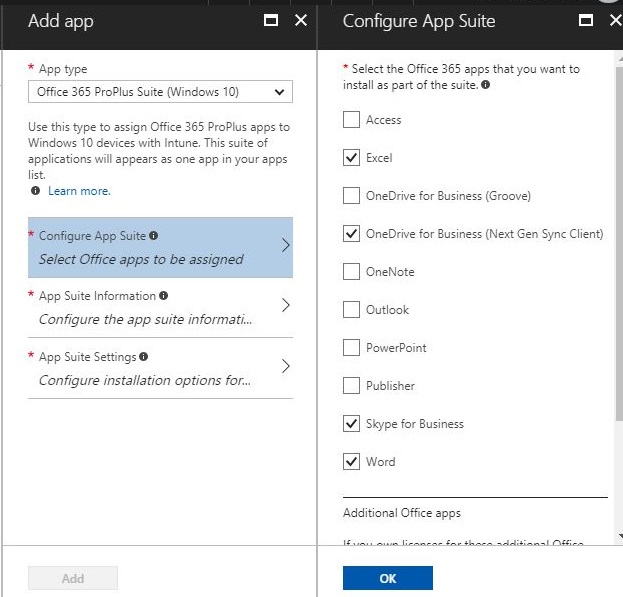
Task: Expand App Suite Information chevron
Action: tap(285, 305)
